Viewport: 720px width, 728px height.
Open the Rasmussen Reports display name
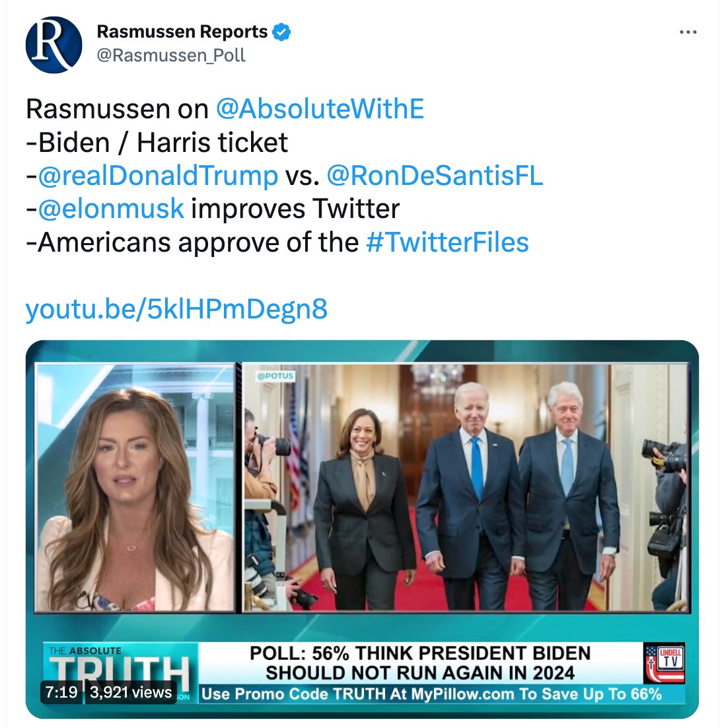[x=182, y=32]
